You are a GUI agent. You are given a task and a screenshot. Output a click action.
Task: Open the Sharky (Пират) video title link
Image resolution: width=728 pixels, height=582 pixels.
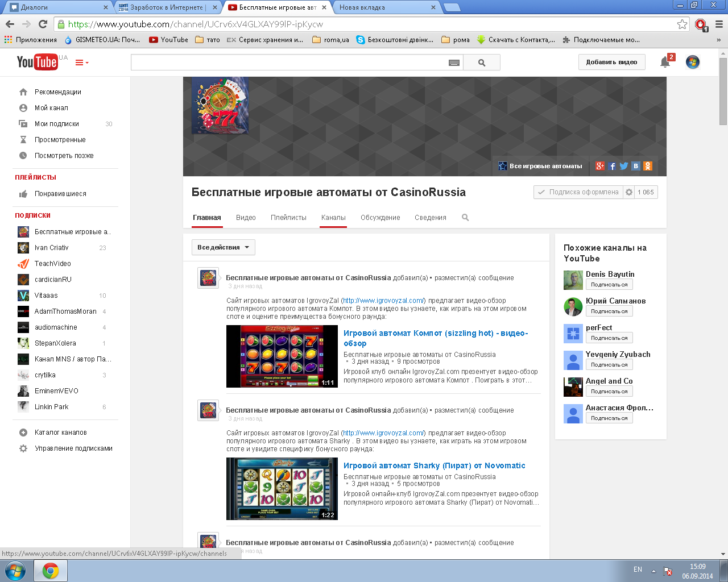(434, 465)
